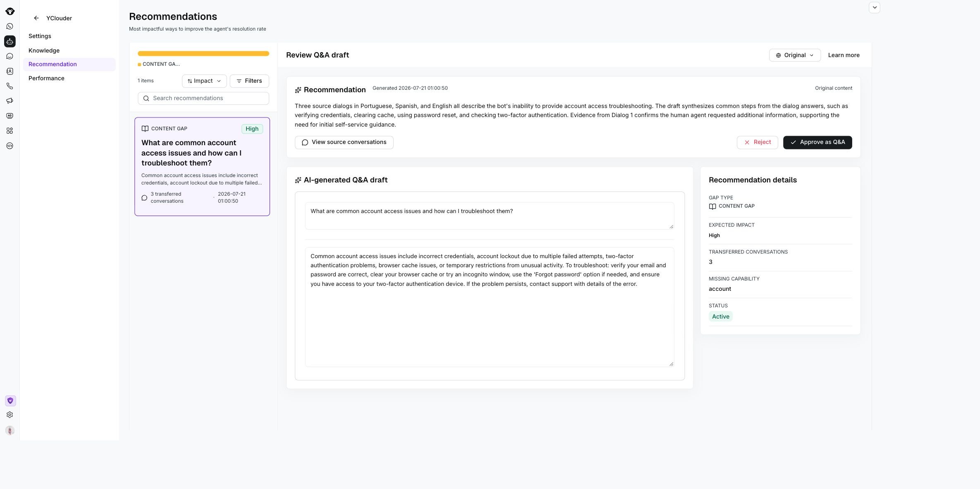Click the purple shield badge icon
This screenshot has width=980, height=489.
pyautogui.click(x=10, y=400)
